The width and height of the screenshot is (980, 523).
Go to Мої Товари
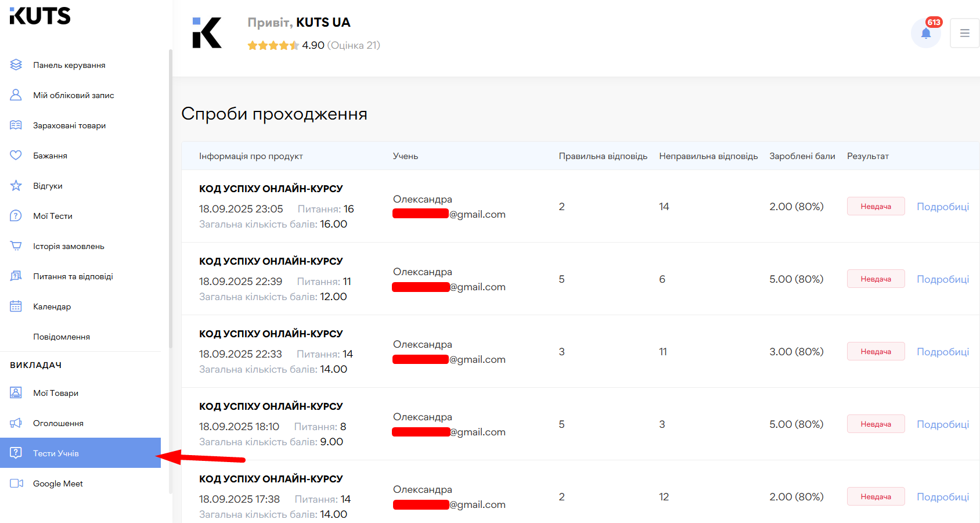pyautogui.click(x=56, y=393)
